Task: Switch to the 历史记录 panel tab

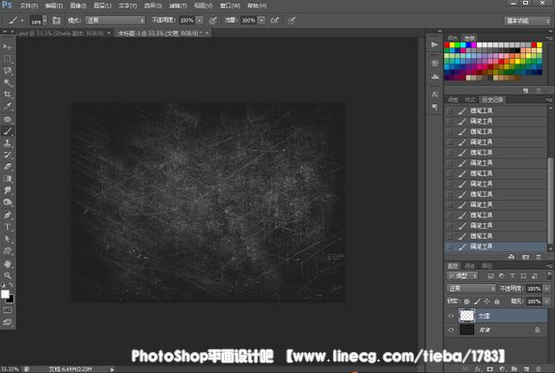Action: coord(492,100)
